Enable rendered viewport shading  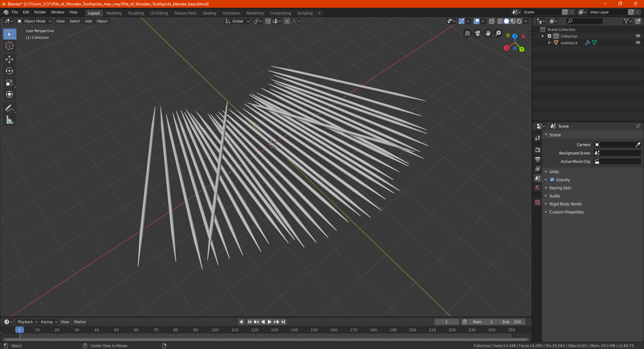pyautogui.click(x=519, y=21)
